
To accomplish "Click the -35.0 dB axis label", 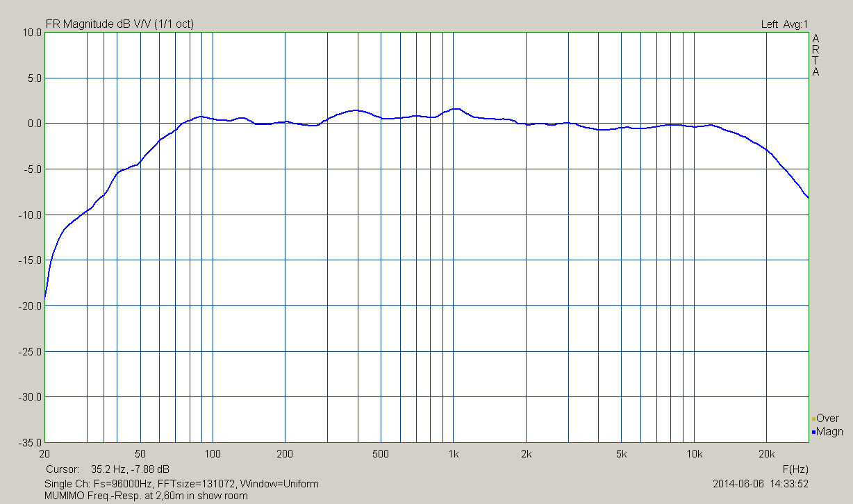I will tap(29, 442).
